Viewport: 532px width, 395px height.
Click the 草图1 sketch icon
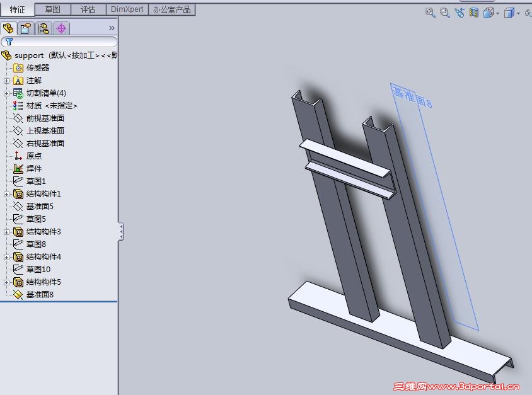tap(18, 181)
